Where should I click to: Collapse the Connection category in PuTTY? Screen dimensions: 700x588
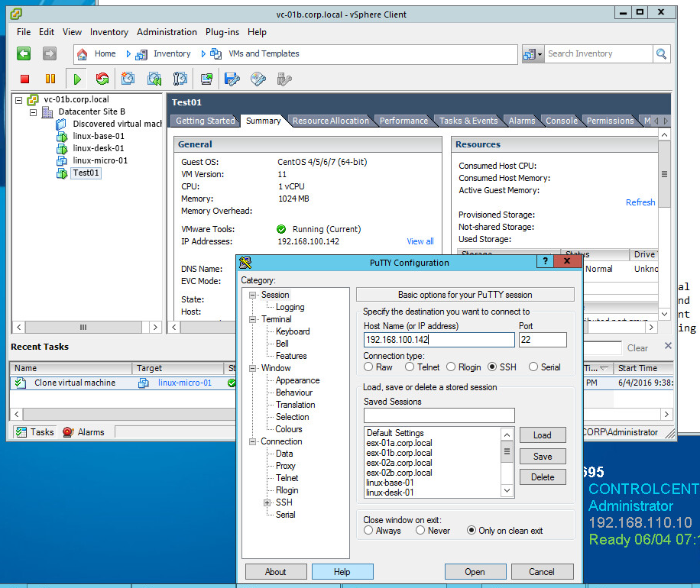(253, 441)
